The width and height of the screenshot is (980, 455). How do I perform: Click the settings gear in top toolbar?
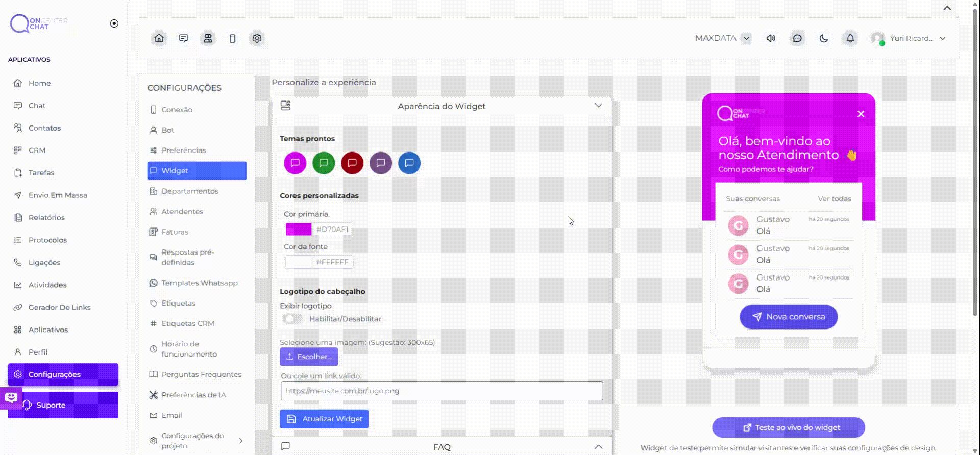257,38
